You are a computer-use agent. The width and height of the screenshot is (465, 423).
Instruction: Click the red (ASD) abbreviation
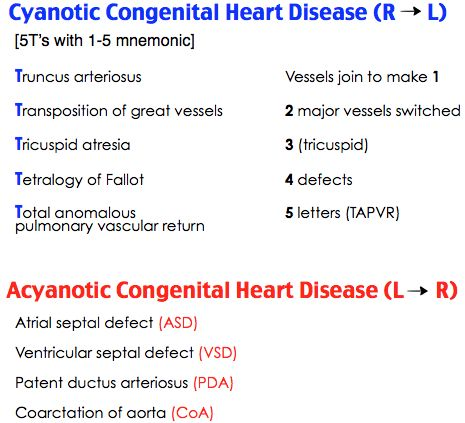click(178, 323)
